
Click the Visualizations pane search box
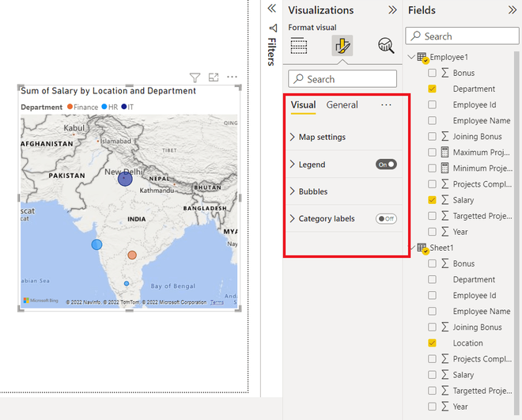tap(342, 79)
